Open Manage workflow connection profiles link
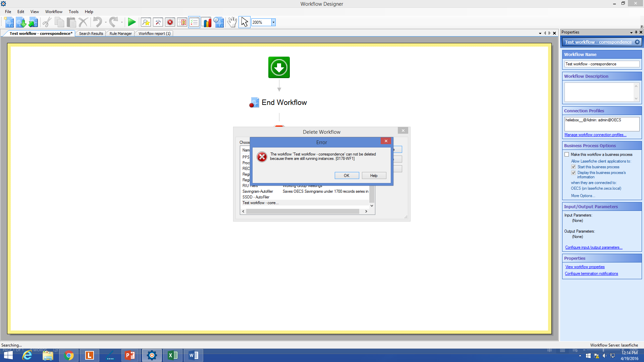This screenshot has height=362, width=644. click(595, 135)
